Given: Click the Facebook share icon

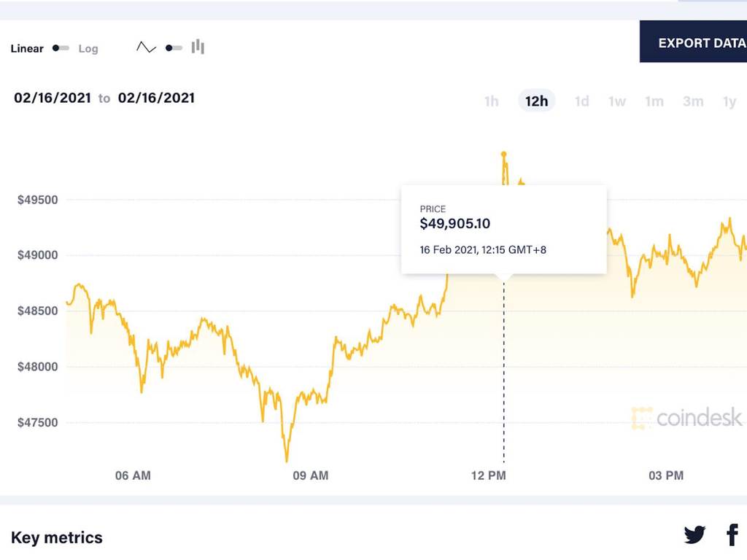Looking at the screenshot, I should click(731, 534).
